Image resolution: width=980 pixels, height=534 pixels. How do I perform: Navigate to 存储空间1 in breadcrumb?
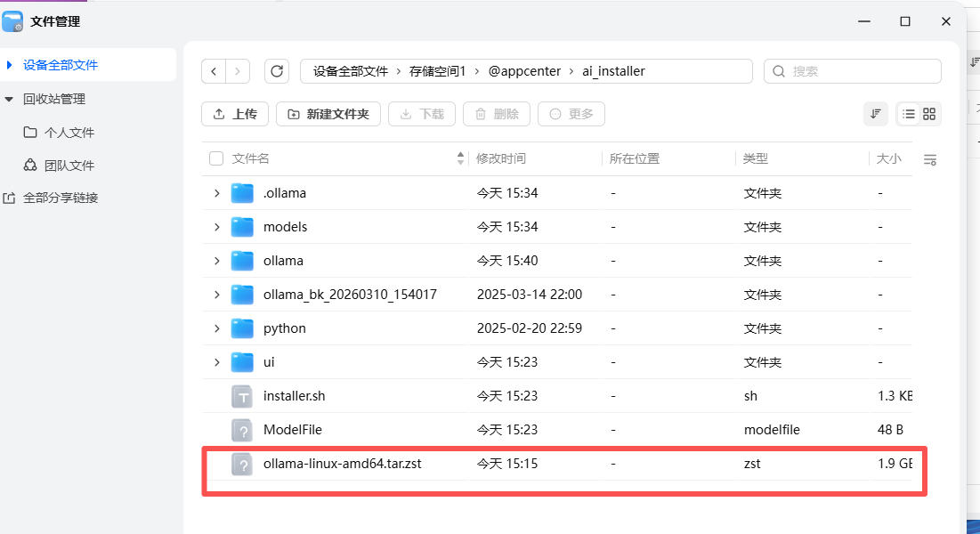(438, 71)
